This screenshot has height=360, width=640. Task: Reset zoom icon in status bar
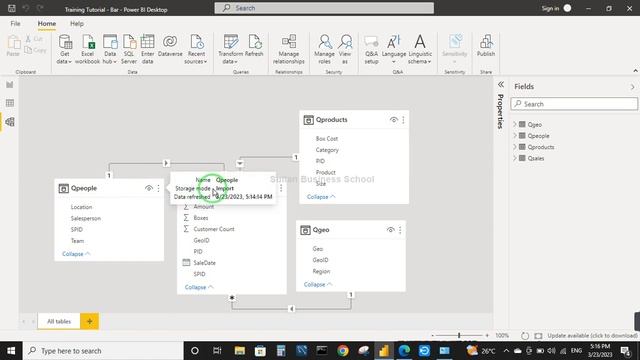525,336
